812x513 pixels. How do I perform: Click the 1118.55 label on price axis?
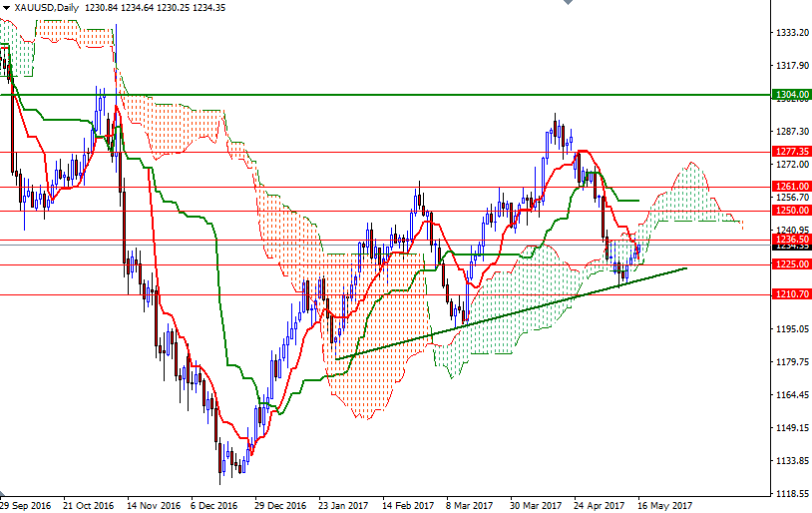click(790, 494)
